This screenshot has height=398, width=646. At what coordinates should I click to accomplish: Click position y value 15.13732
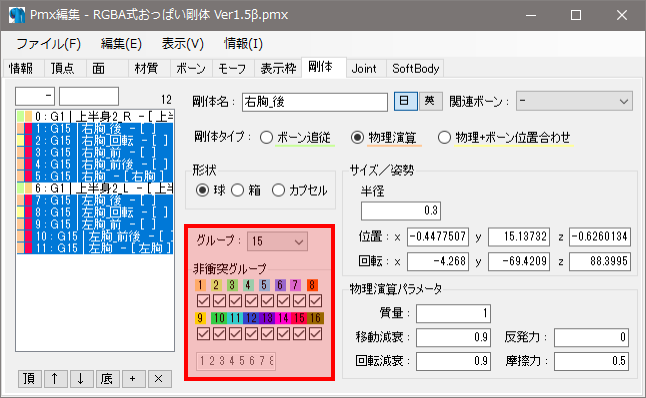click(519, 237)
